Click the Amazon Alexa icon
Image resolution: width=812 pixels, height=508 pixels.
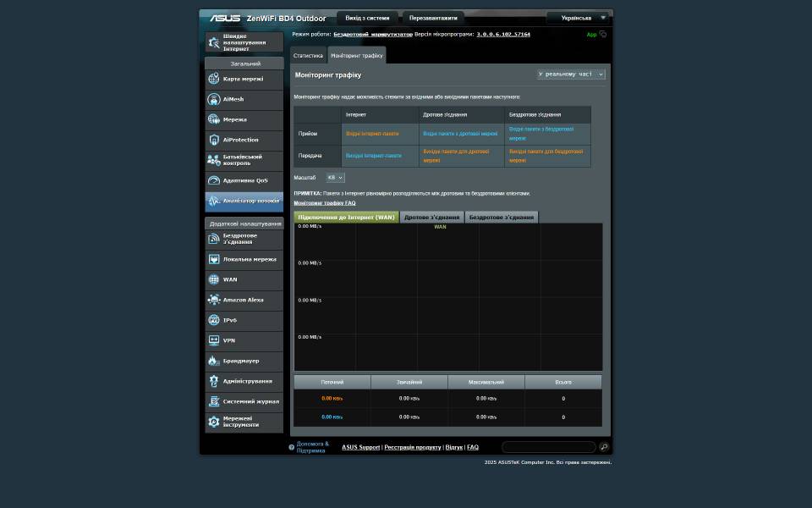(214, 300)
